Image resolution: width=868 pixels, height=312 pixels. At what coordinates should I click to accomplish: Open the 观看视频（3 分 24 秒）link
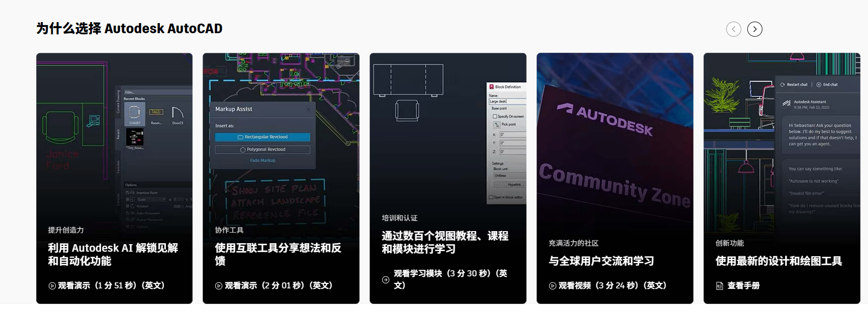click(613, 285)
